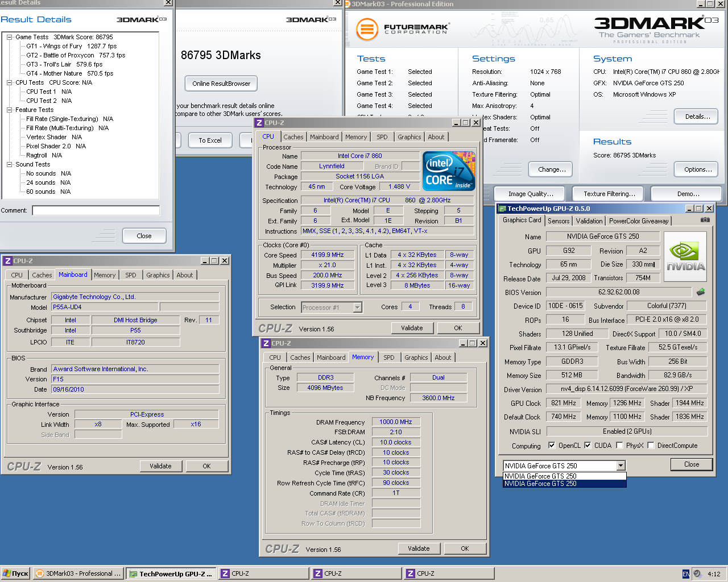Open PowerColor Giveaway tab in GPU-Z
The image size is (728, 582).
(639, 221)
